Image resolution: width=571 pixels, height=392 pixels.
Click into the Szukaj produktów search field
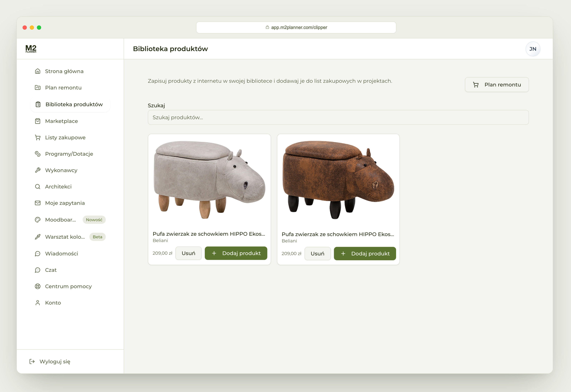click(x=338, y=117)
